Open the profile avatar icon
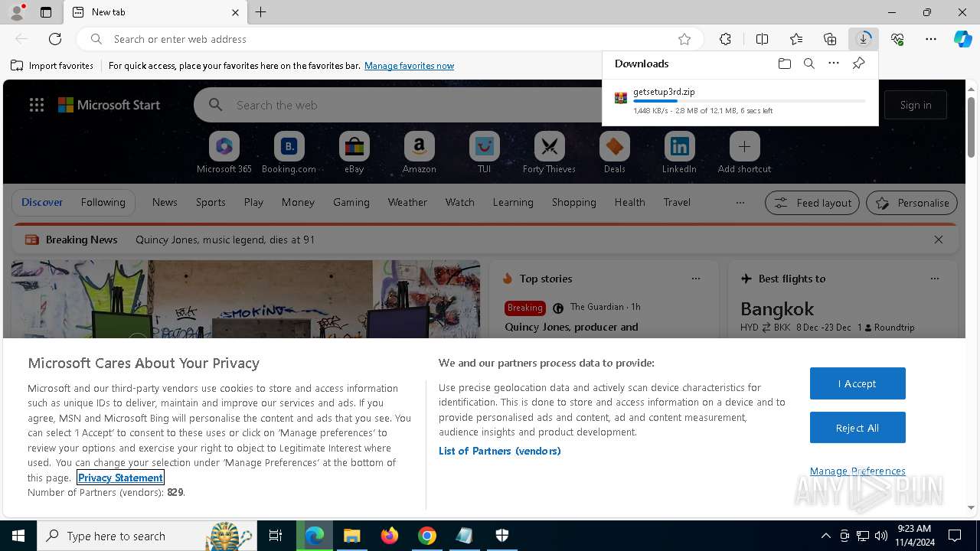This screenshot has width=980, height=551. coord(16,12)
